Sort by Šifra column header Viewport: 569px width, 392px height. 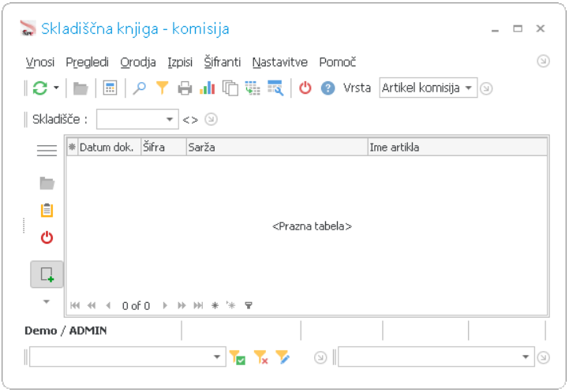(163, 147)
